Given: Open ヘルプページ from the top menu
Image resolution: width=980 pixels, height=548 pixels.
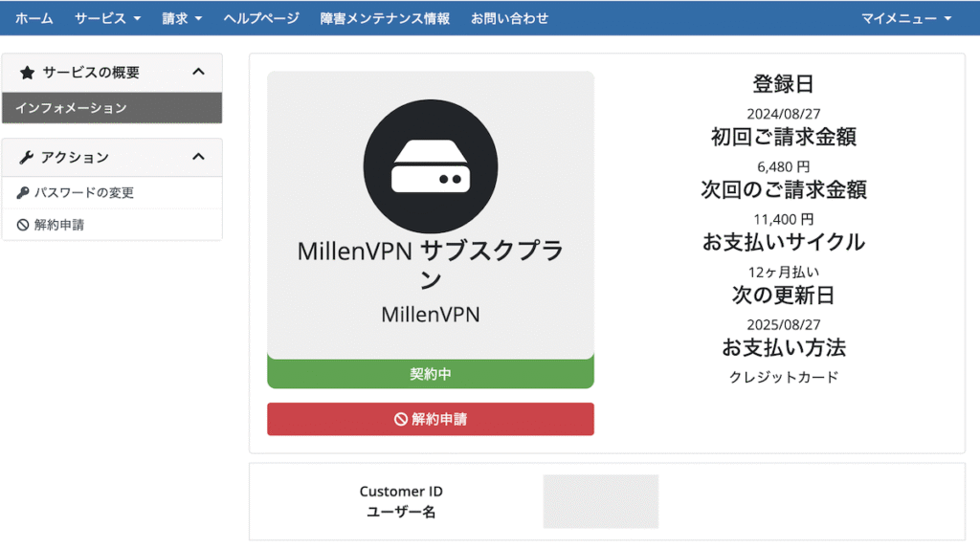Looking at the screenshot, I should point(261,18).
